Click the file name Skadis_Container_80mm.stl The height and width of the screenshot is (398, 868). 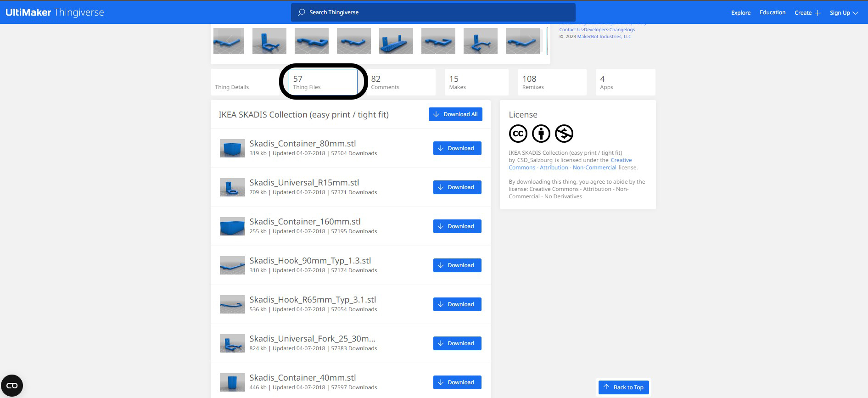[302, 144]
